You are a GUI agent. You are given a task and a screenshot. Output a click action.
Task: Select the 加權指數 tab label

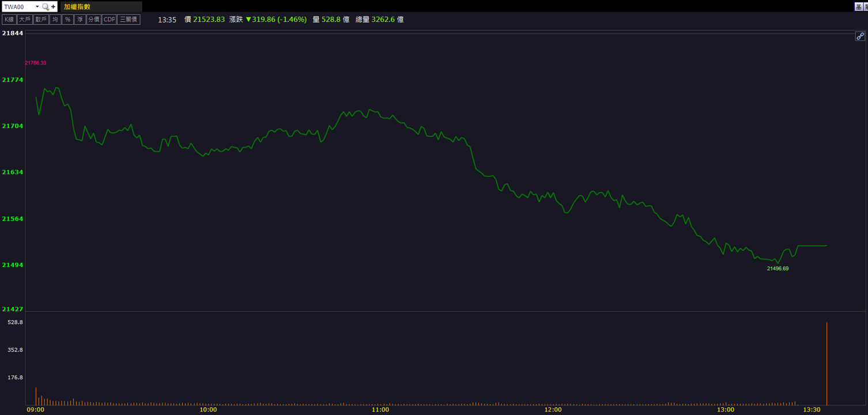(77, 7)
